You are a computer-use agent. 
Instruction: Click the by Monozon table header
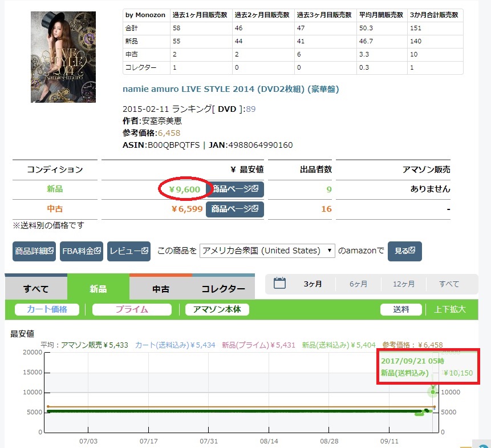point(145,15)
